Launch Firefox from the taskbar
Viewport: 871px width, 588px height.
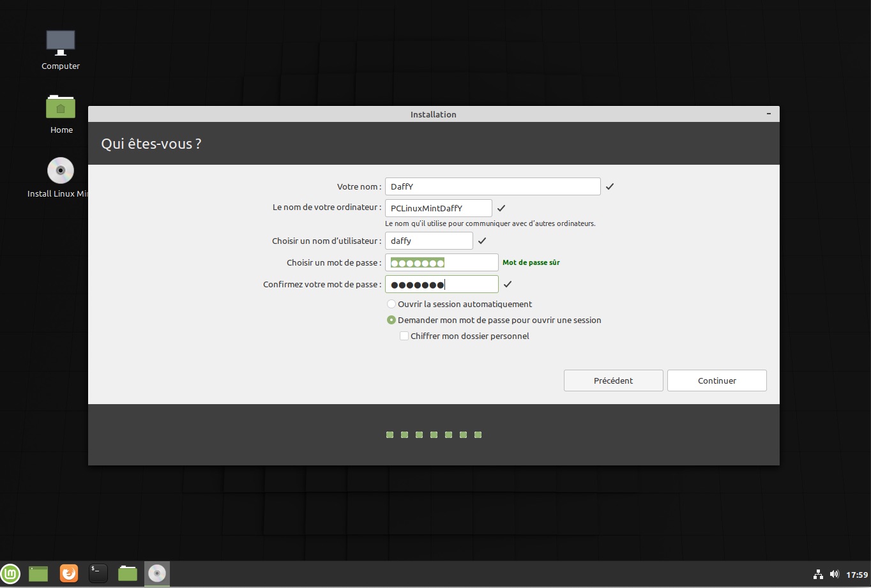click(68, 573)
